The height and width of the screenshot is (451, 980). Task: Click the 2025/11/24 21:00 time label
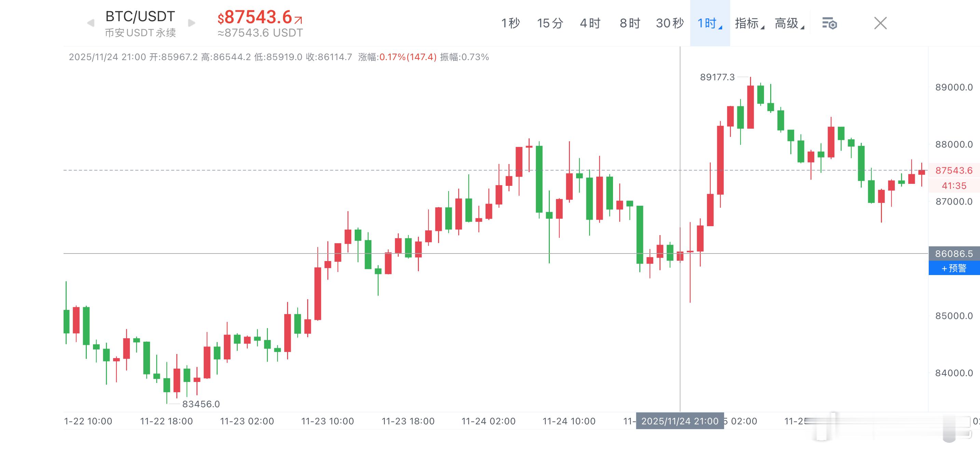680,421
